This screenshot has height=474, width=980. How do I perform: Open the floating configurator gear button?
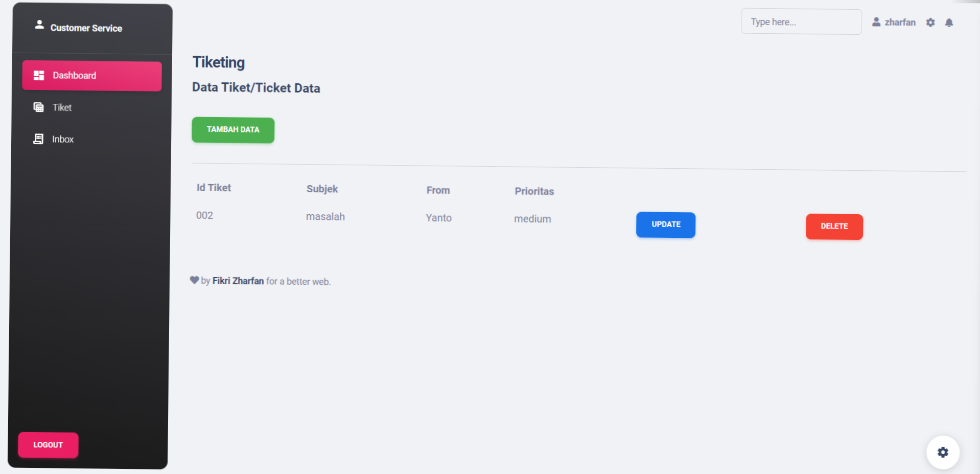(x=943, y=452)
